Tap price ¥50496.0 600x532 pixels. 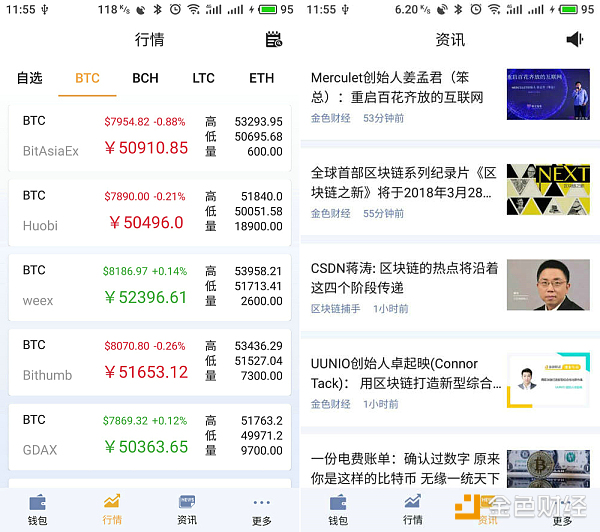tap(146, 223)
